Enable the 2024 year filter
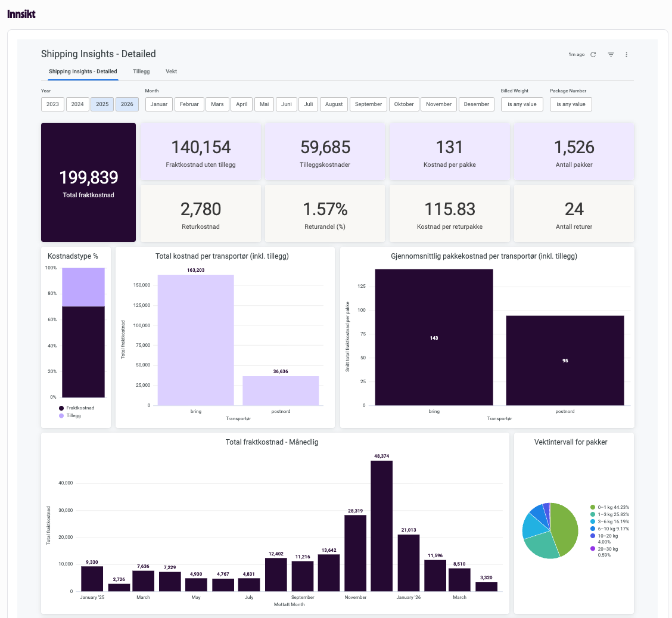 point(77,104)
